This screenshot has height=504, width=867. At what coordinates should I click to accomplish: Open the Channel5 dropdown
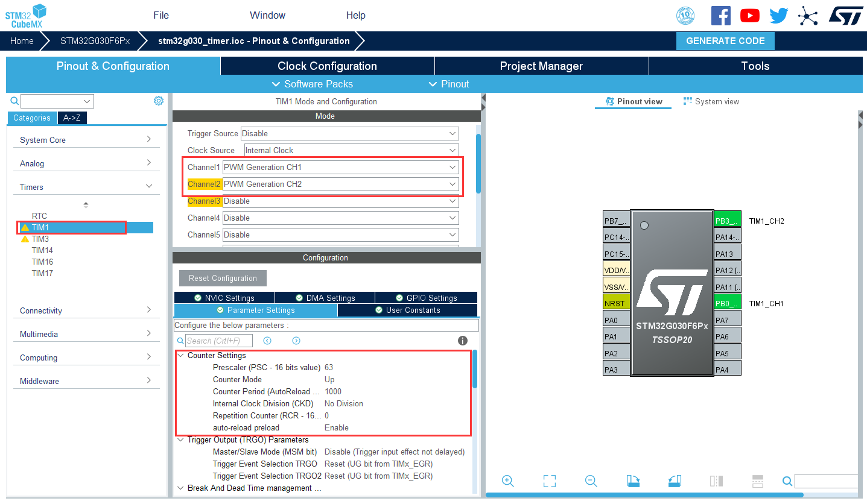pos(340,235)
